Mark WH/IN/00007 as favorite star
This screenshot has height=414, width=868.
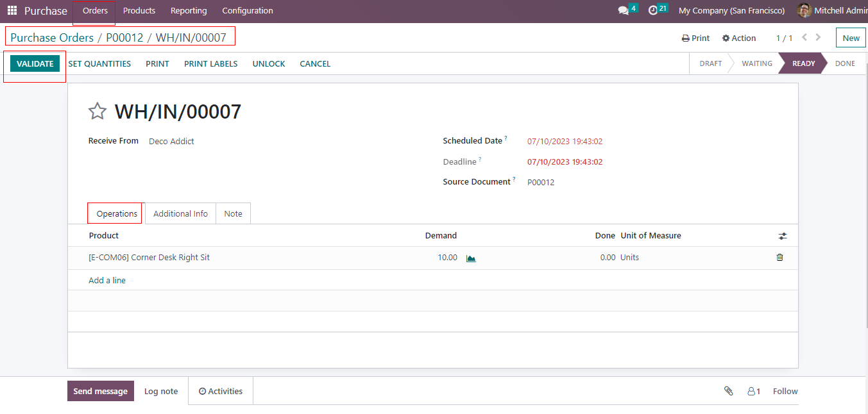click(x=97, y=112)
